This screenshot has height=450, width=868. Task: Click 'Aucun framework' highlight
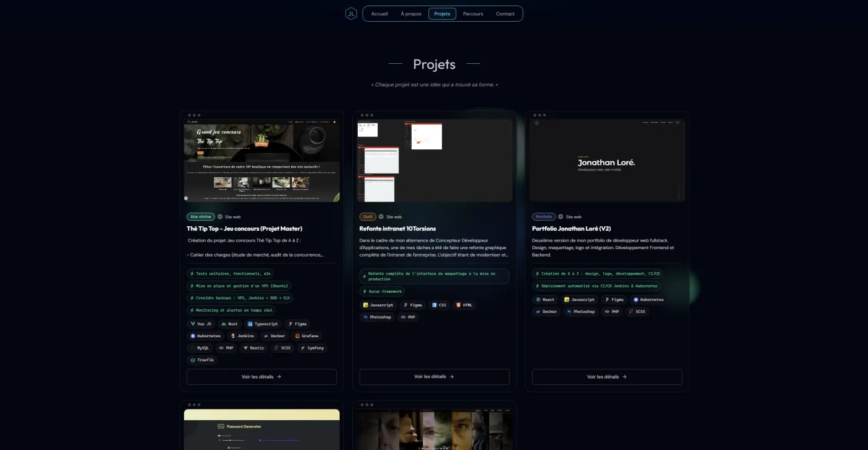pyautogui.click(x=383, y=291)
